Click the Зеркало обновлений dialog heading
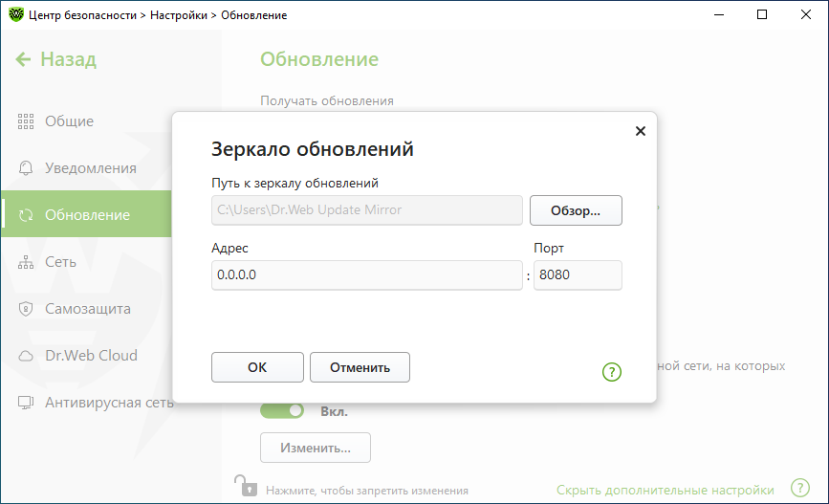Screen dimensions: 829x504 click(x=312, y=149)
